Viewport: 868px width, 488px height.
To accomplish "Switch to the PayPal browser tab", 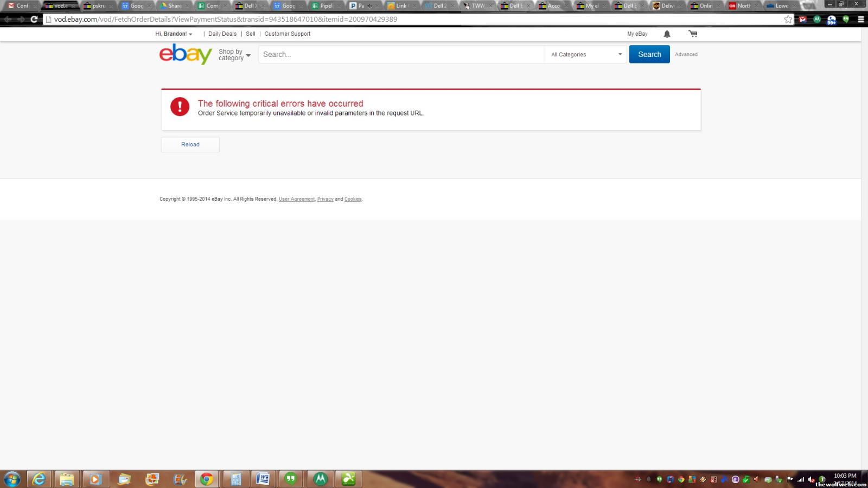I will tap(357, 6).
